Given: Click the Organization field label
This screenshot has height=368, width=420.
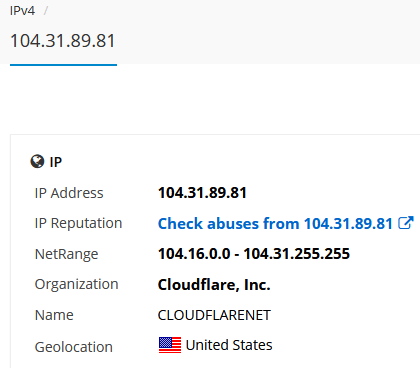Looking at the screenshot, I should pos(77,285).
